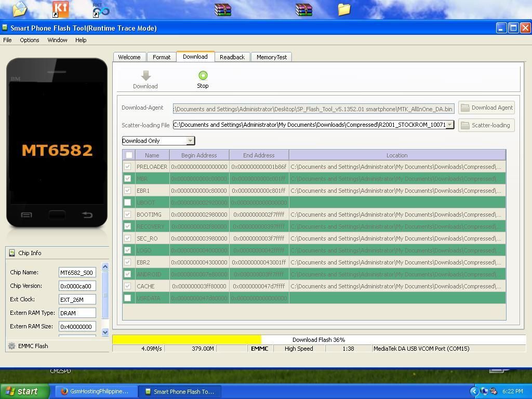Click the Name column header
Screen dimensions: 532x399
152,155
